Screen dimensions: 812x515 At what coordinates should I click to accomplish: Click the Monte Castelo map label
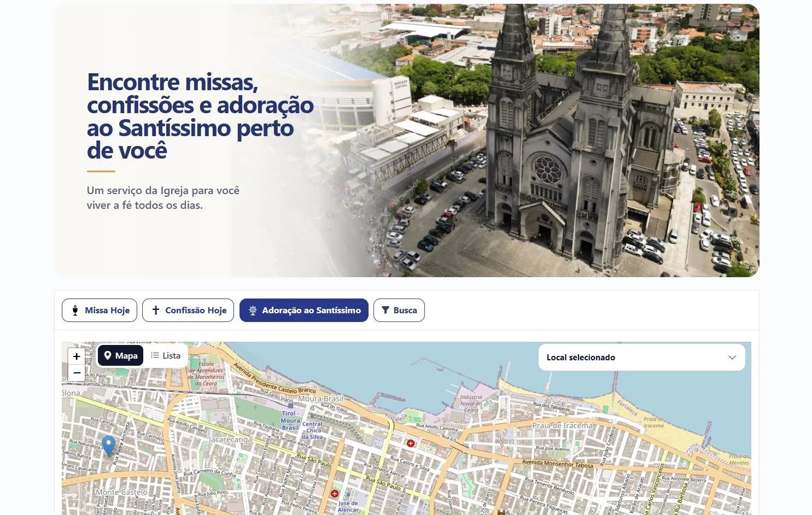tap(121, 492)
